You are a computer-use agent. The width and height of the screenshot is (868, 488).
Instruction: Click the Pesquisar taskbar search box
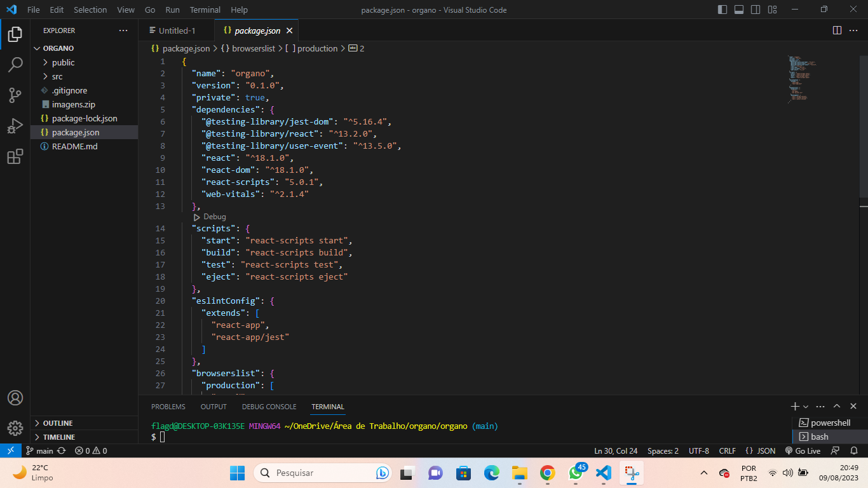click(323, 473)
